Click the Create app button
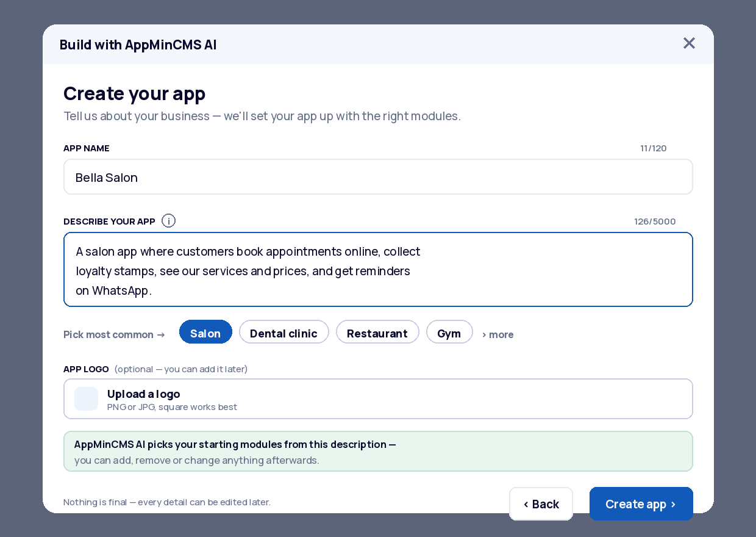The height and width of the screenshot is (537, 756). 641,504
